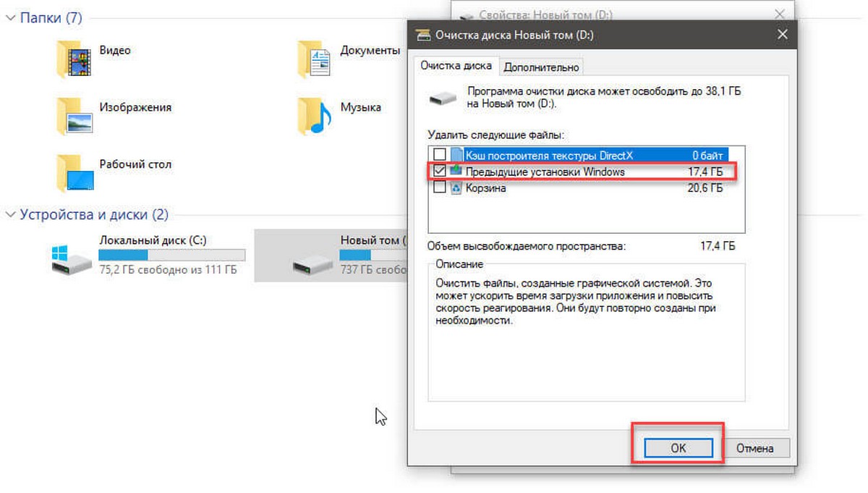Open the Документы folder icon

click(x=315, y=58)
